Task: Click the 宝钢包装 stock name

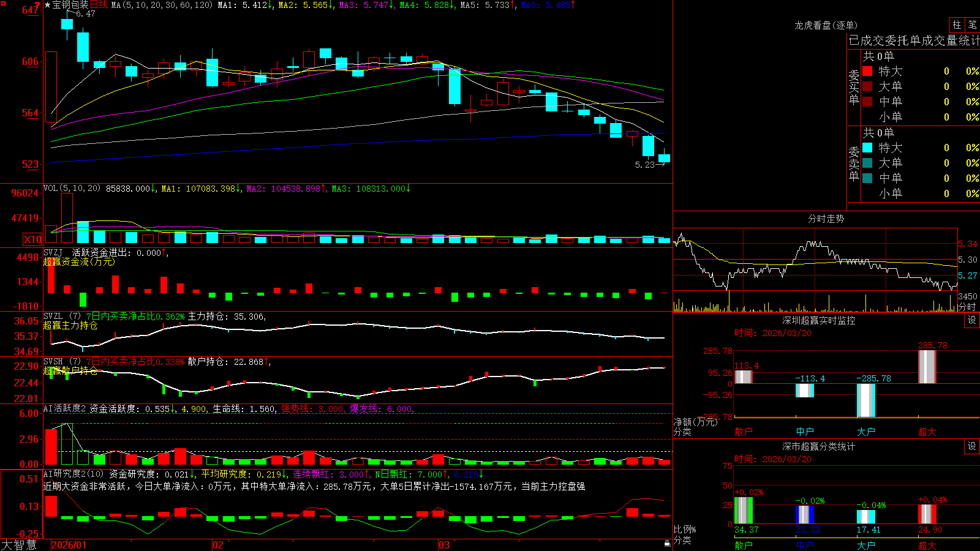Action: click(70, 5)
